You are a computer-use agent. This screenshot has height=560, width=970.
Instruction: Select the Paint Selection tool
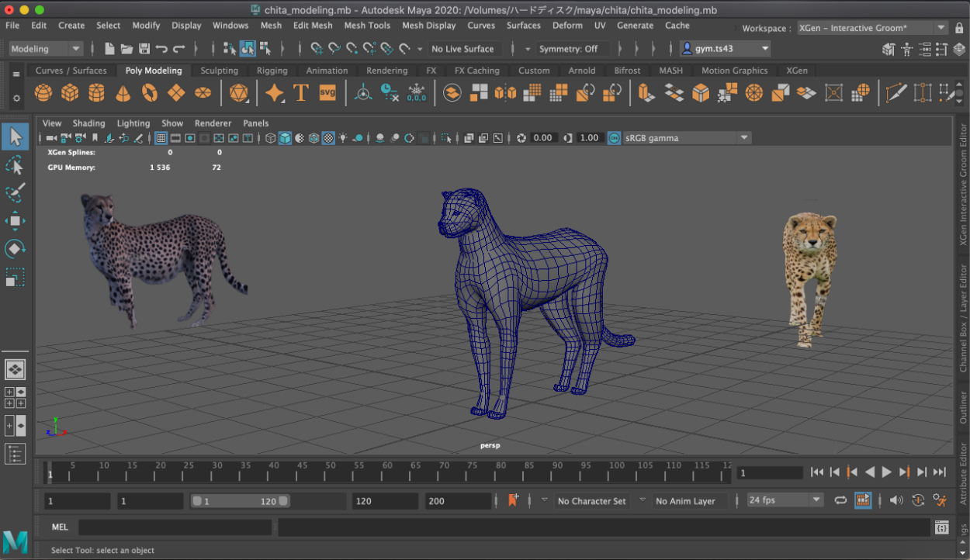point(15,193)
